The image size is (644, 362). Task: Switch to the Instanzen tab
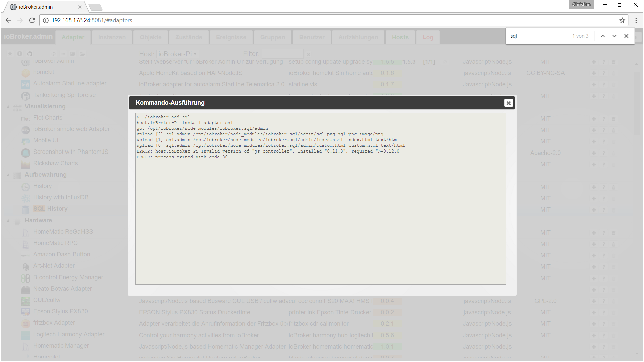[112, 37]
